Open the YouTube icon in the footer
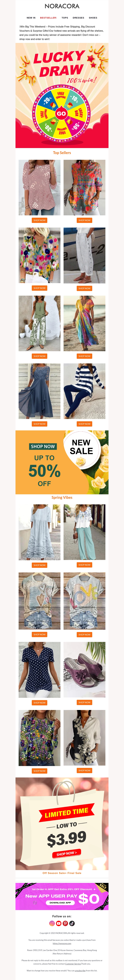Image resolution: width=124 pixels, height=980 pixels. click(x=59, y=923)
